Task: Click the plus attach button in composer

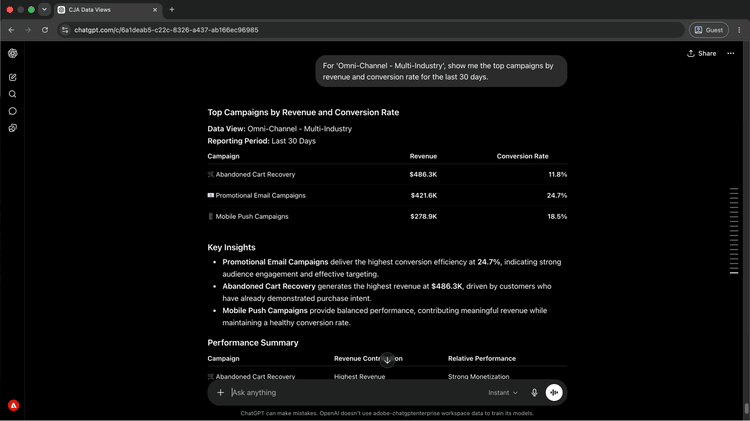Action: tap(220, 392)
